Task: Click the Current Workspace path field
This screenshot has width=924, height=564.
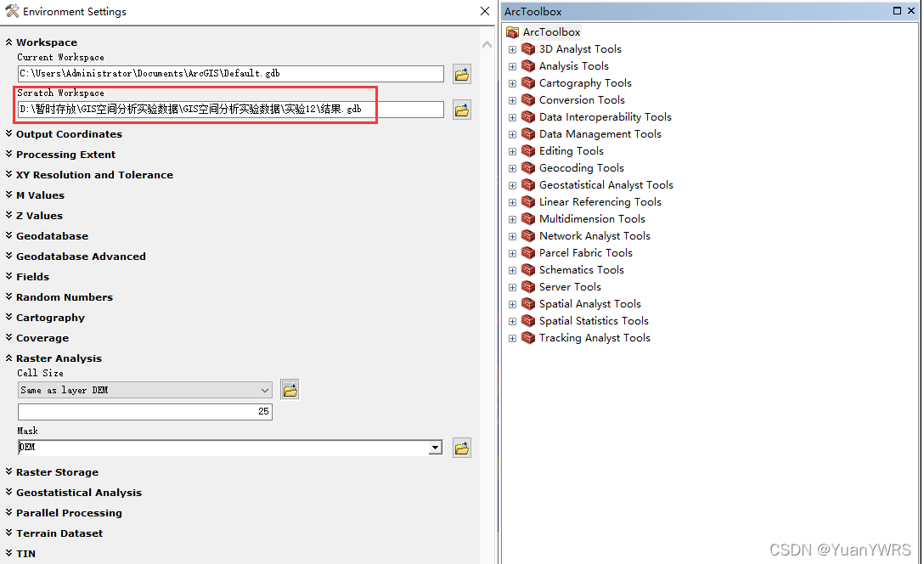Action: point(230,74)
